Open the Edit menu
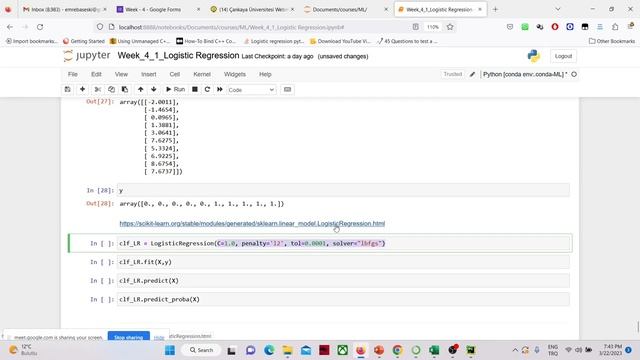Screen dimensions: 640x360 [x=96, y=74]
